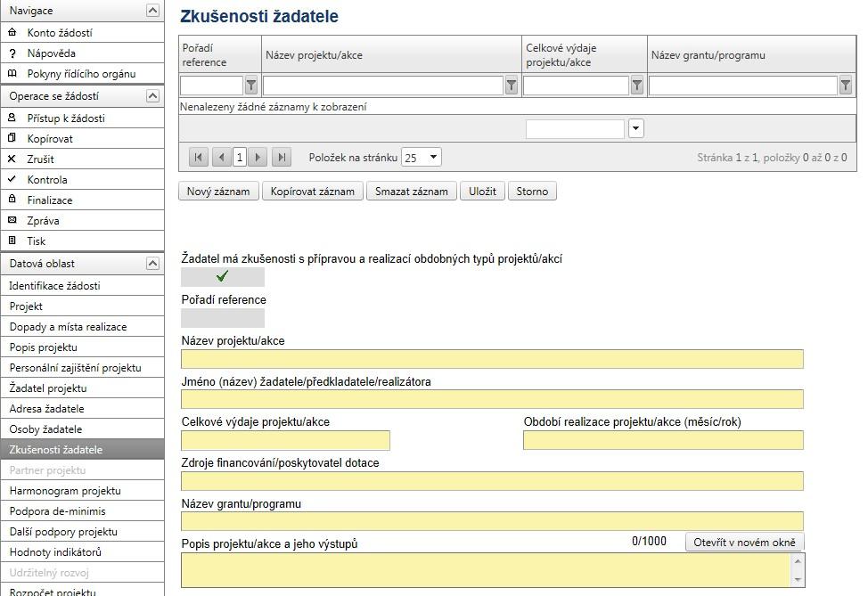Click the Název grantu/programu yellow form field
The height and width of the screenshot is (596, 868).
pos(492,522)
